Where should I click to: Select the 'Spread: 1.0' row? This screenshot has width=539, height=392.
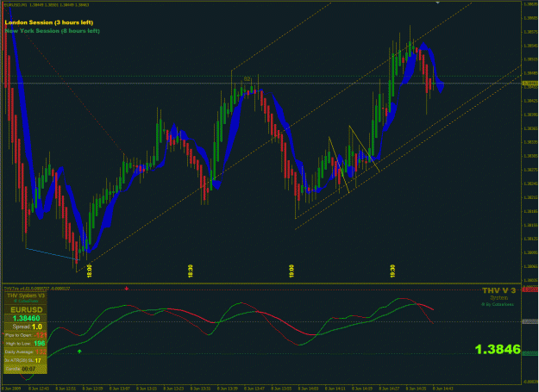25,327
